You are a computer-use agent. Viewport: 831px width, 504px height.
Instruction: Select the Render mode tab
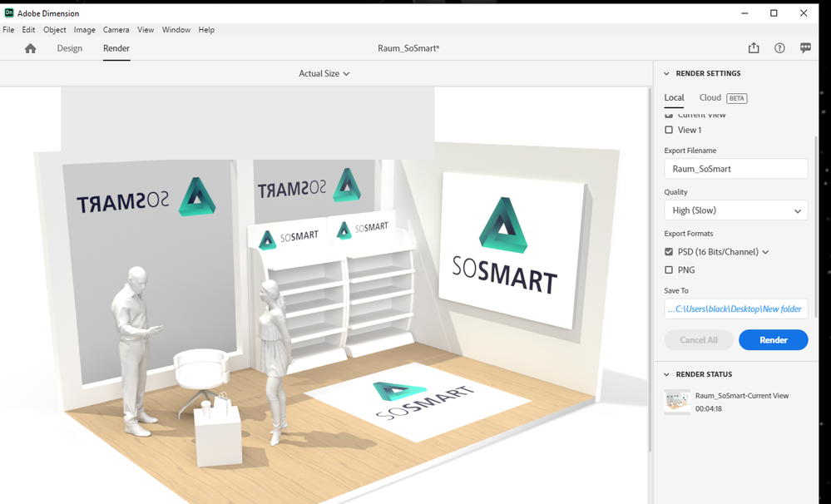116,48
